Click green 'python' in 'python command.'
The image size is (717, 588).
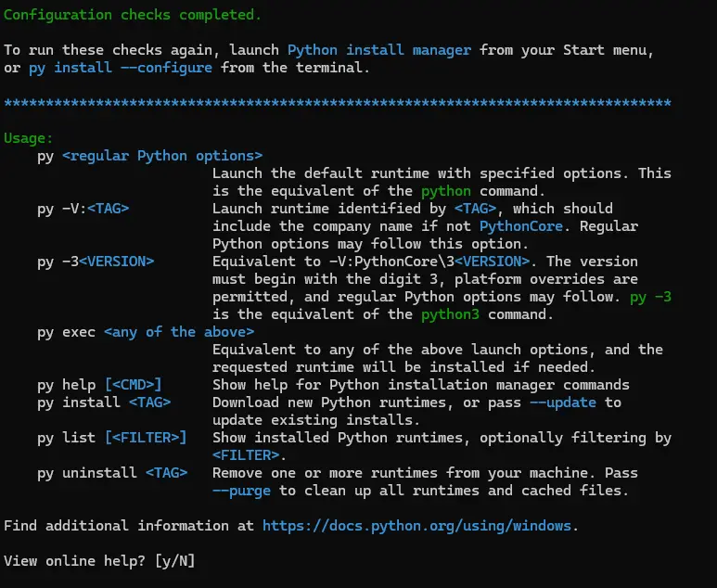(446, 191)
